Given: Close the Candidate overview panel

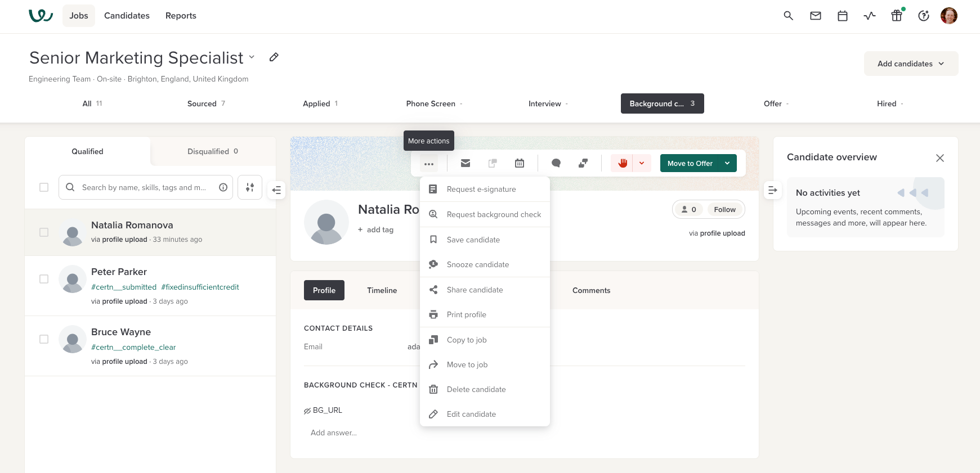Looking at the screenshot, I should pos(939,158).
